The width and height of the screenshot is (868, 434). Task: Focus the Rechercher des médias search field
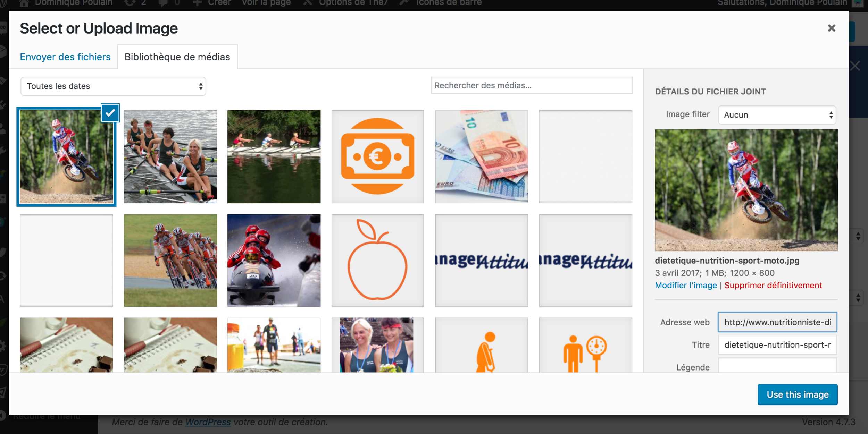[x=531, y=85]
